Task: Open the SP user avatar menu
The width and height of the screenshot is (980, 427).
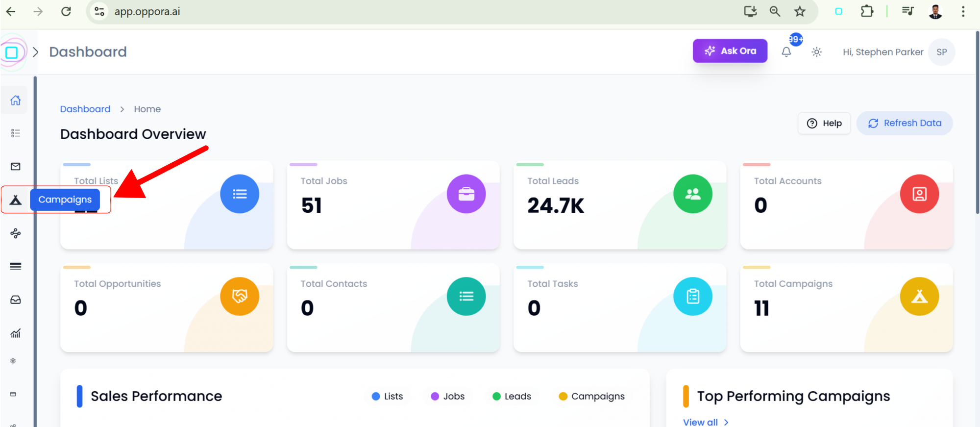Action: 941,52
